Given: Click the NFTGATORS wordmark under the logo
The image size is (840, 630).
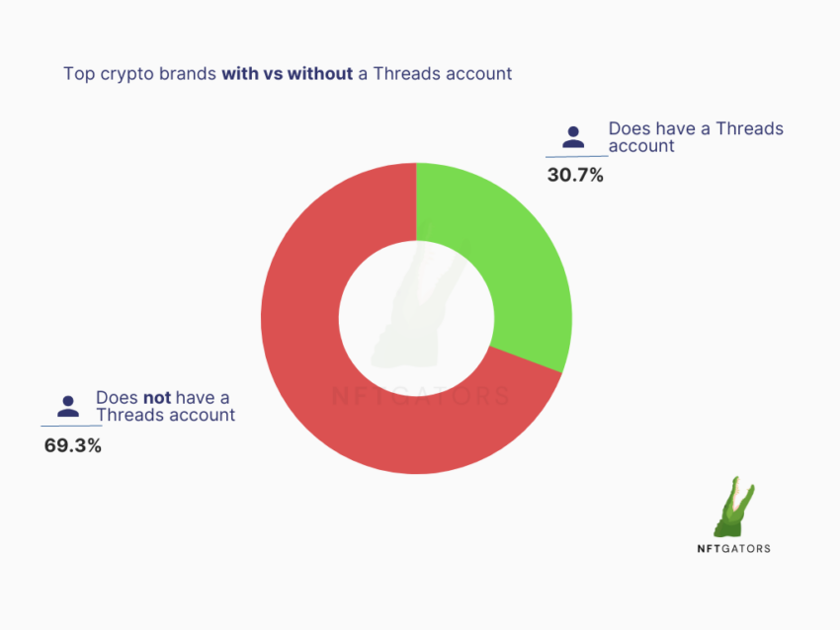Looking at the screenshot, I should (x=734, y=549).
